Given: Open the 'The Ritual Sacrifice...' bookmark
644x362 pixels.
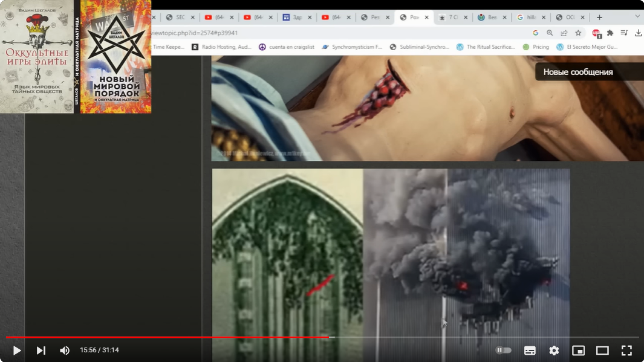Looking at the screenshot, I should click(486, 47).
